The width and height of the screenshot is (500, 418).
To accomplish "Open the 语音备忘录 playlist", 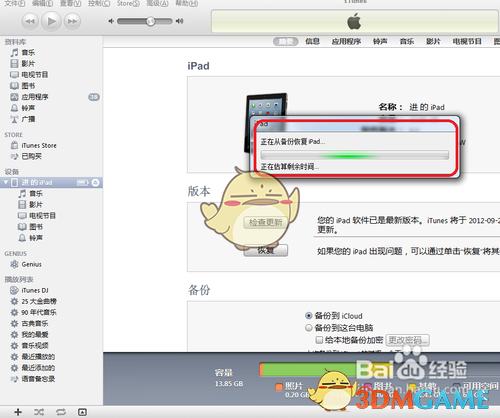I will point(38,379).
